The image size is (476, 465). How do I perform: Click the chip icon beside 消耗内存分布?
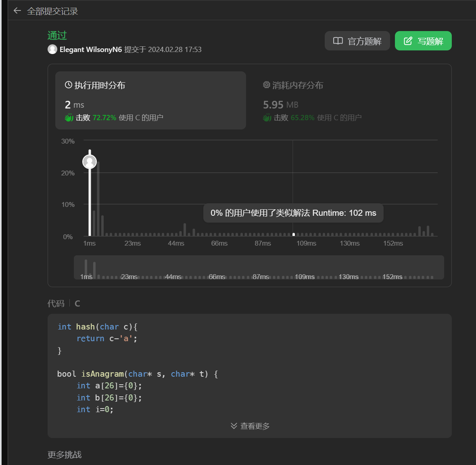click(267, 85)
